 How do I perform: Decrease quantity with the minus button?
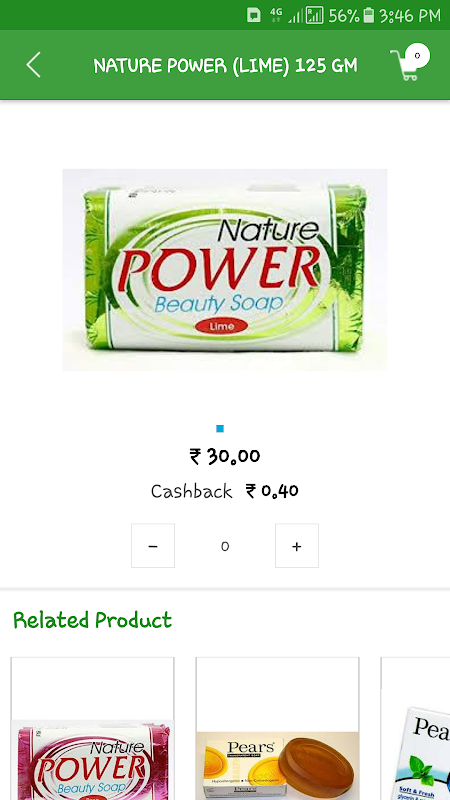pos(153,545)
